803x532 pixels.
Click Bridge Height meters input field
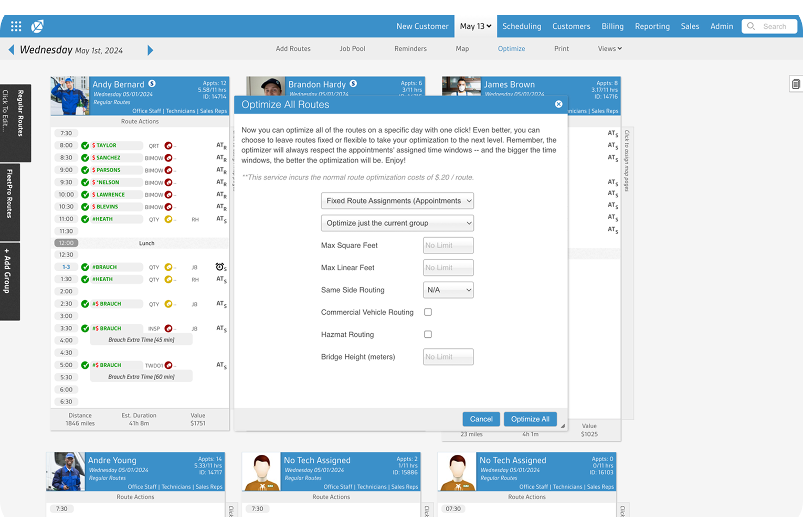pos(448,357)
